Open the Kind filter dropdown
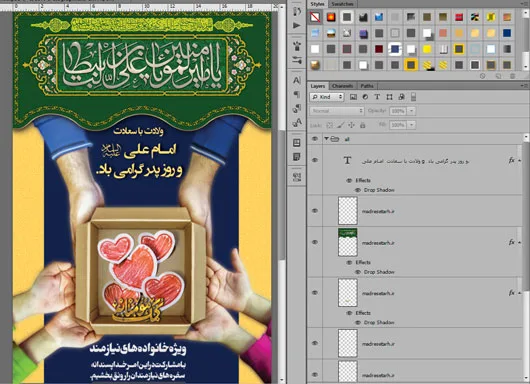The width and height of the screenshot is (530, 384). 327,97
